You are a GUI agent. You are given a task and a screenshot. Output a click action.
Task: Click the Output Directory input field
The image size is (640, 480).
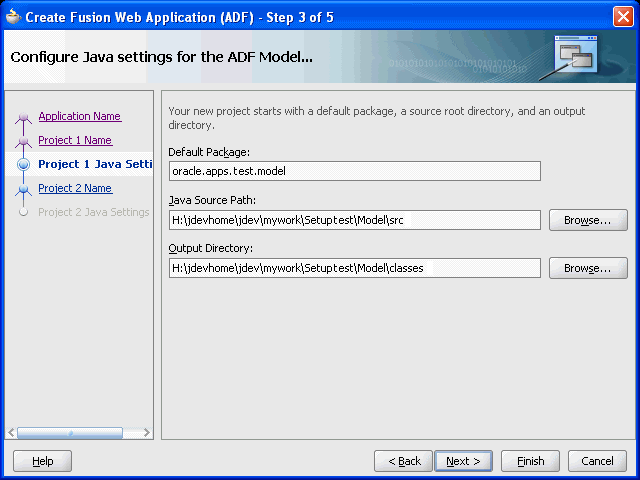coord(355,268)
